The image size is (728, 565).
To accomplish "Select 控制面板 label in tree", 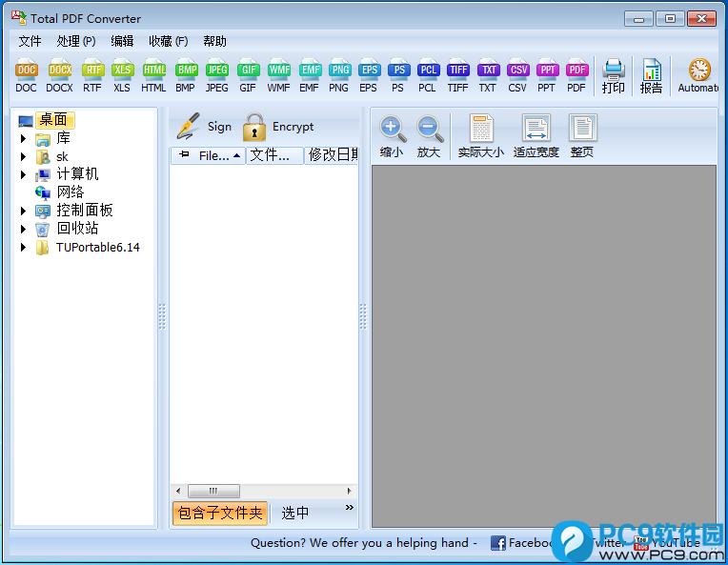I will pyautogui.click(x=85, y=211).
